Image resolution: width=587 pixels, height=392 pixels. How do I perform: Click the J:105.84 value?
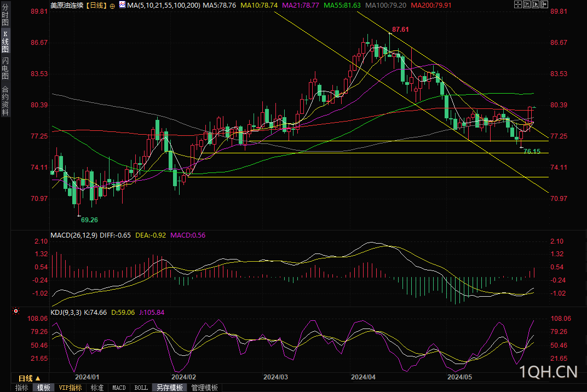coord(152,312)
